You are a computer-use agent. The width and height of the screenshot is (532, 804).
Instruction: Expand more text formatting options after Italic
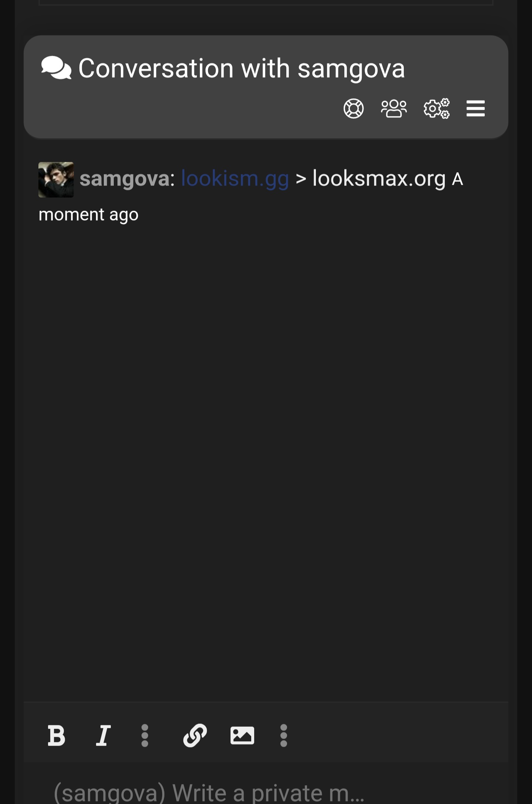click(x=145, y=735)
